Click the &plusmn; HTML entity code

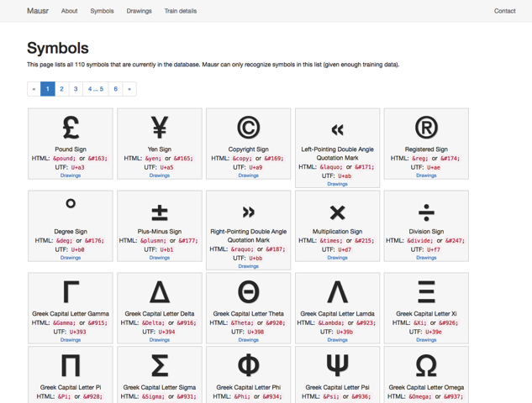point(153,241)
